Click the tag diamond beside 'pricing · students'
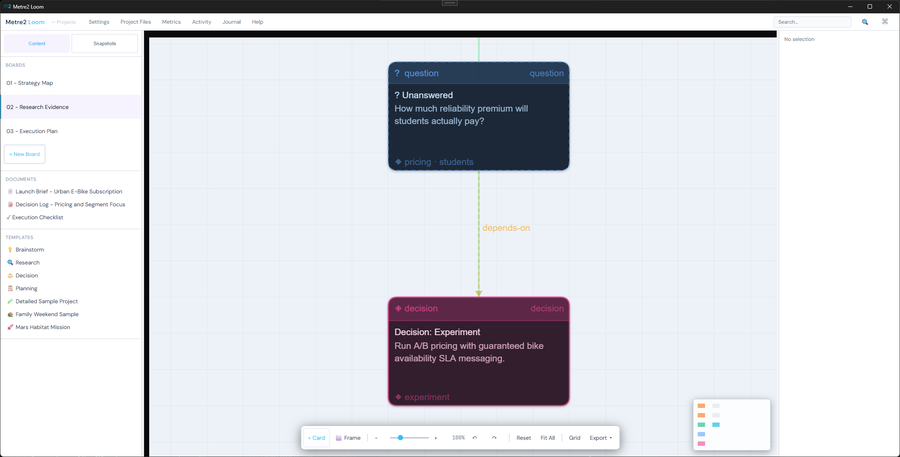 [398, 162]
